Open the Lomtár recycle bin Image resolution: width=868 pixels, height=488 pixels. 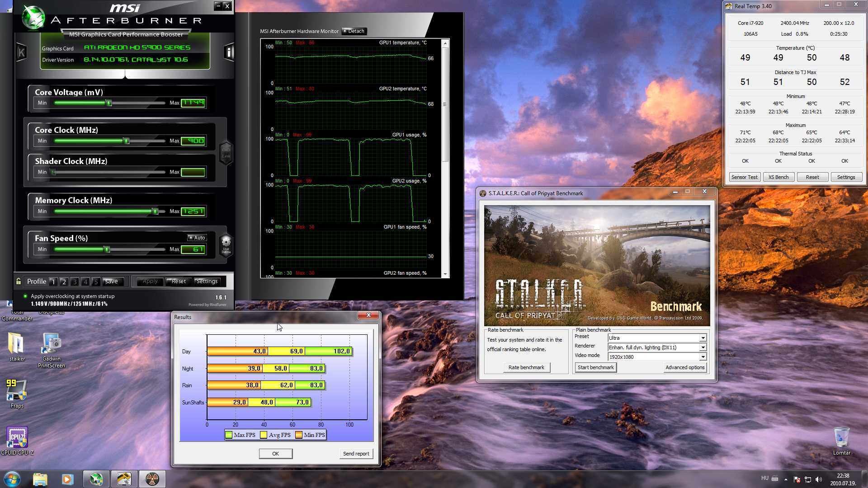(841, 441)
